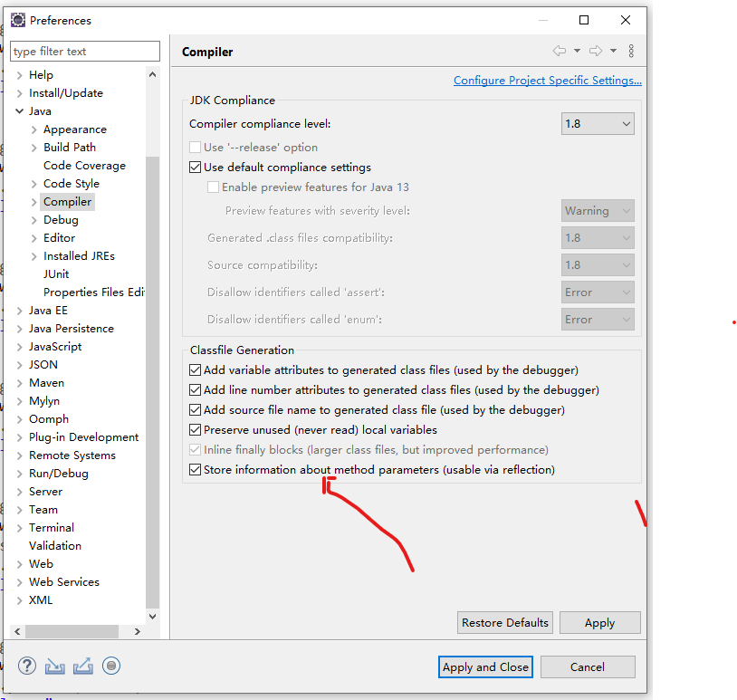The image size is (737, 700).
Task: Select Remote Systems in the tree
Action: point(72,455)
